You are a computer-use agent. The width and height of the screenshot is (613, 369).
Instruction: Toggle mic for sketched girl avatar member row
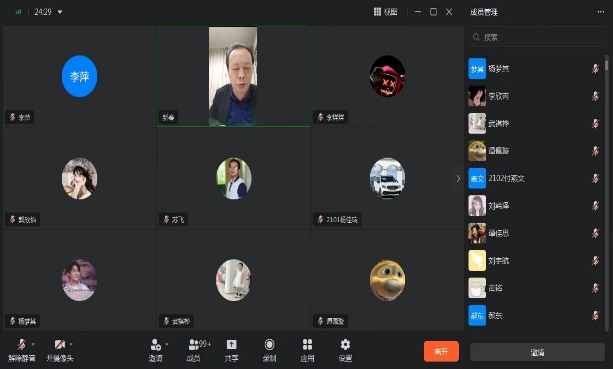595,206
